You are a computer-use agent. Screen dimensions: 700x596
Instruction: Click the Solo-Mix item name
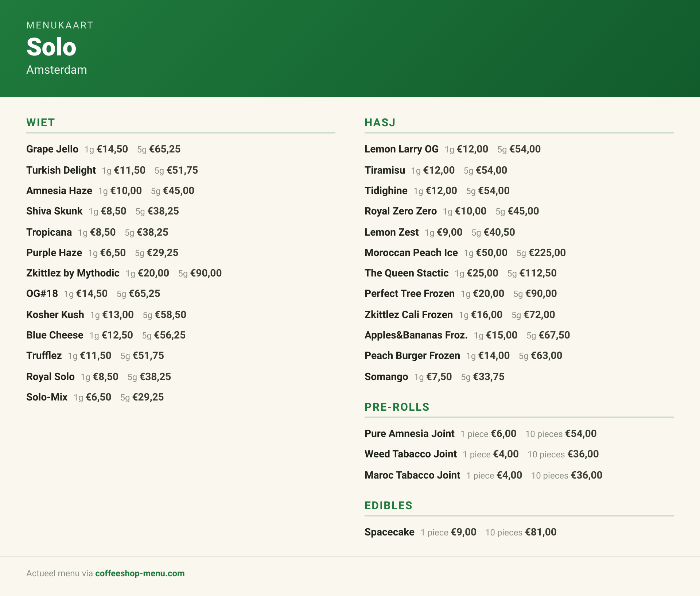pyautogui.click(x=47, y=397)
